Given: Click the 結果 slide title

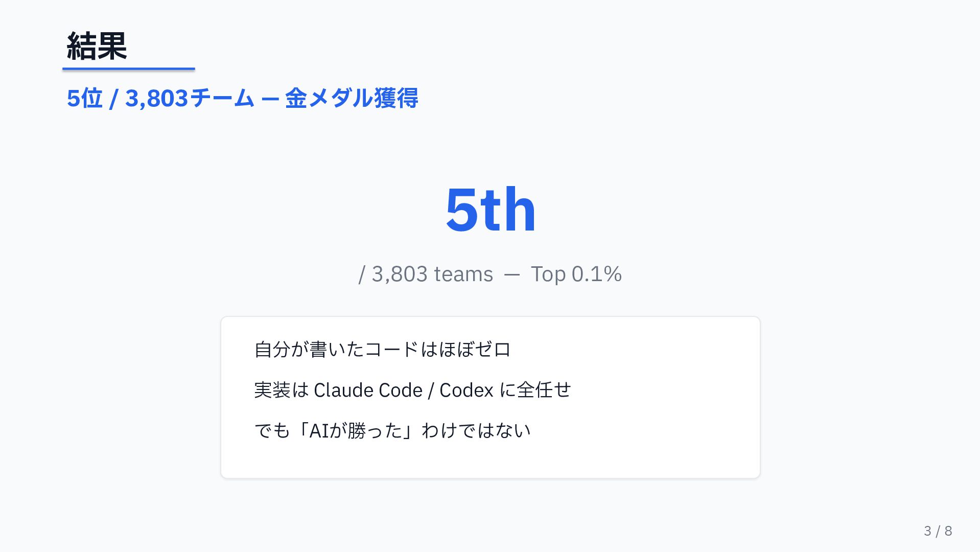Looking at the screenshot, I should [x=97, y=46].
